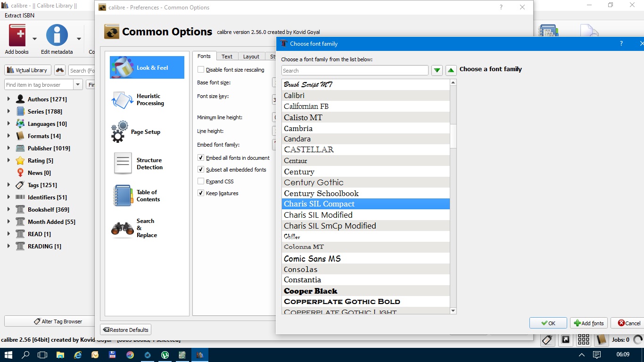644x362 pixels.
Task: Expand the Authors [1271] tree node
Action: [x=8, y=99]
